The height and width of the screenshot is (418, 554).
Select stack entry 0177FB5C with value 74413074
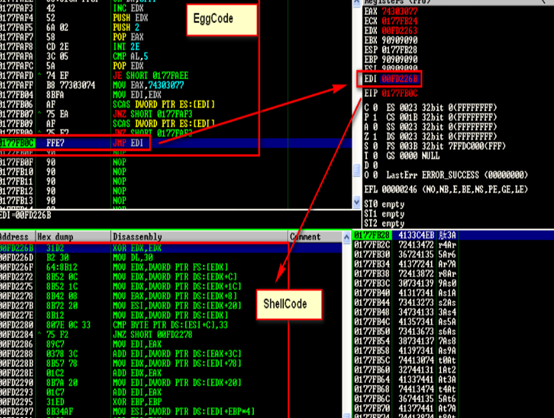click(454, 360)
